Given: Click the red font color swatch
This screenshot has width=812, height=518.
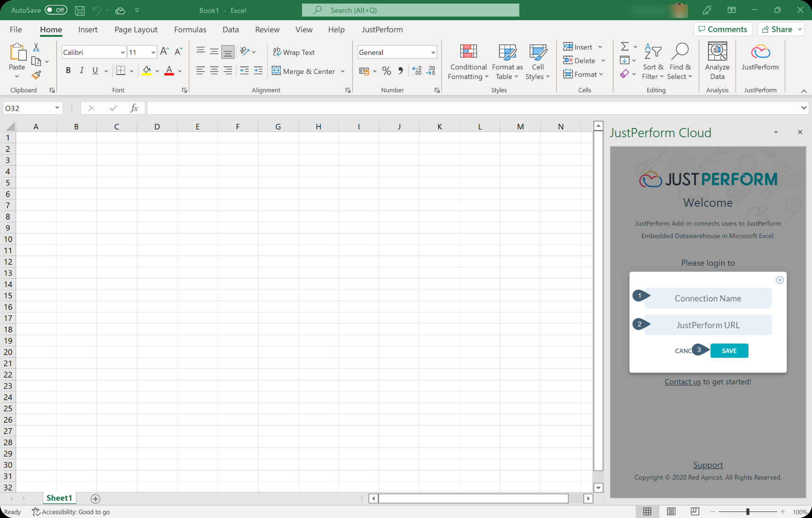Looking at the screenshot, I should pyautogui.click(x=168, y=74).
